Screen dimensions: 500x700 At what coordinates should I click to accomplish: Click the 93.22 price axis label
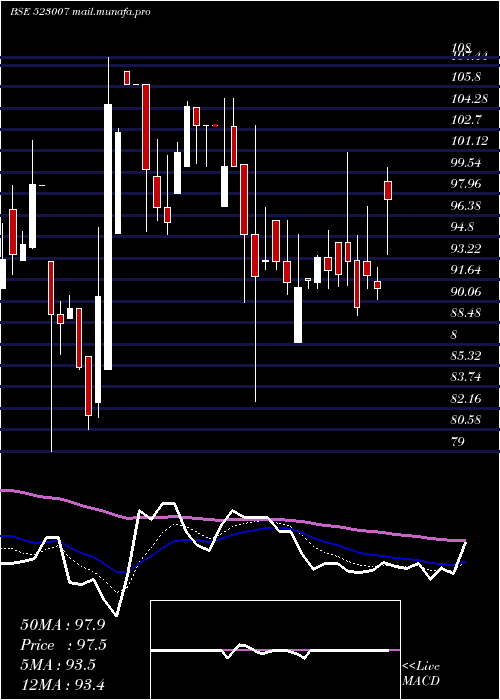[x=466, y=249]
